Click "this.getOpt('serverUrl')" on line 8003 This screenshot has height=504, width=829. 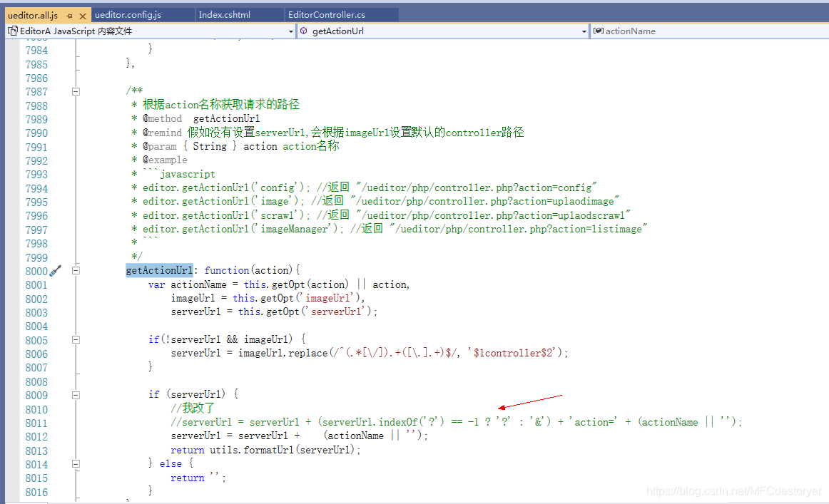tap(305, 312)
